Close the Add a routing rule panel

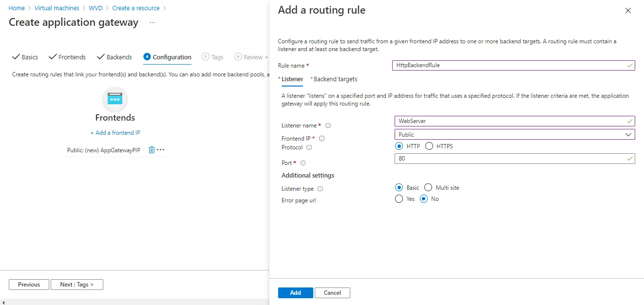coord(628,11)
